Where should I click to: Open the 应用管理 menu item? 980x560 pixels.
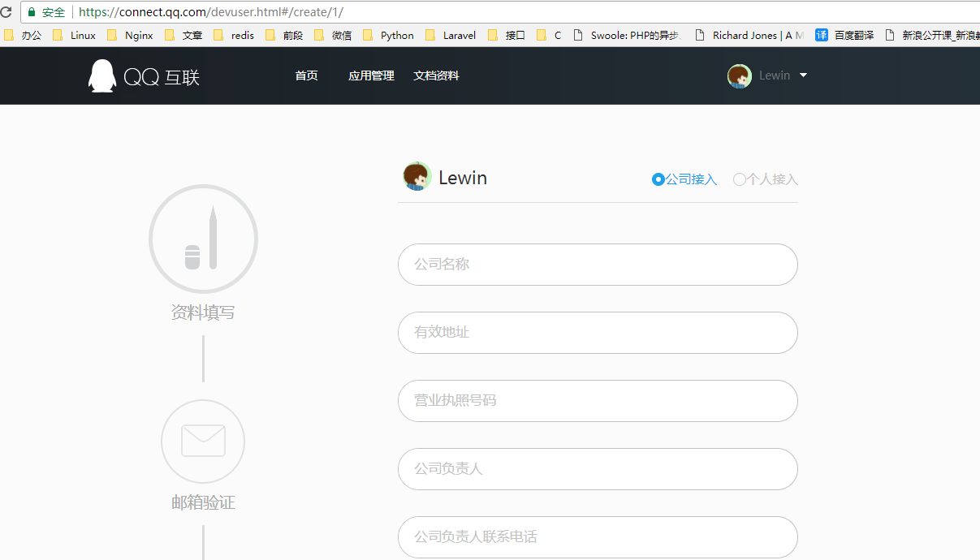(371, 75)
